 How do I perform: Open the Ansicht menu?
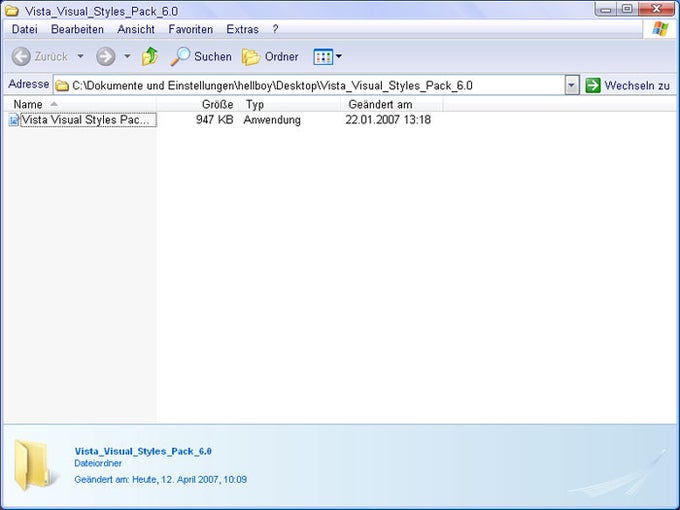(x=136, y=29)
